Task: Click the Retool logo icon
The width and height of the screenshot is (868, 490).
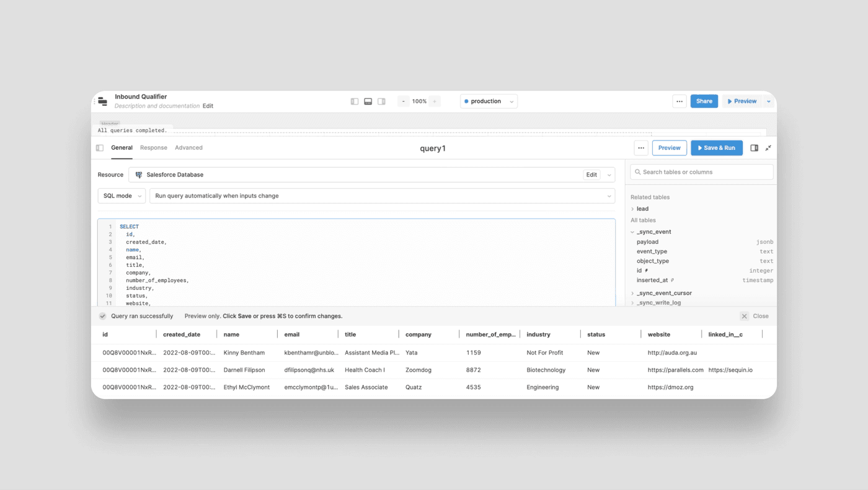Action: [103, 101]
